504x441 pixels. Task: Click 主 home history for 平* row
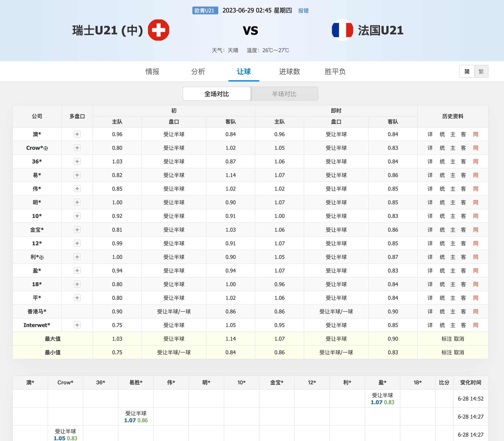pos(453,298)
